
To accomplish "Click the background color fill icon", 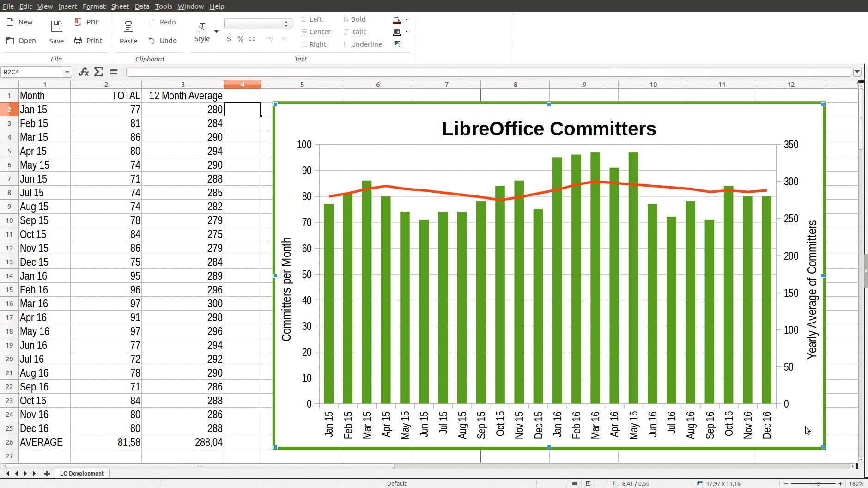I will tap(397, 32).
